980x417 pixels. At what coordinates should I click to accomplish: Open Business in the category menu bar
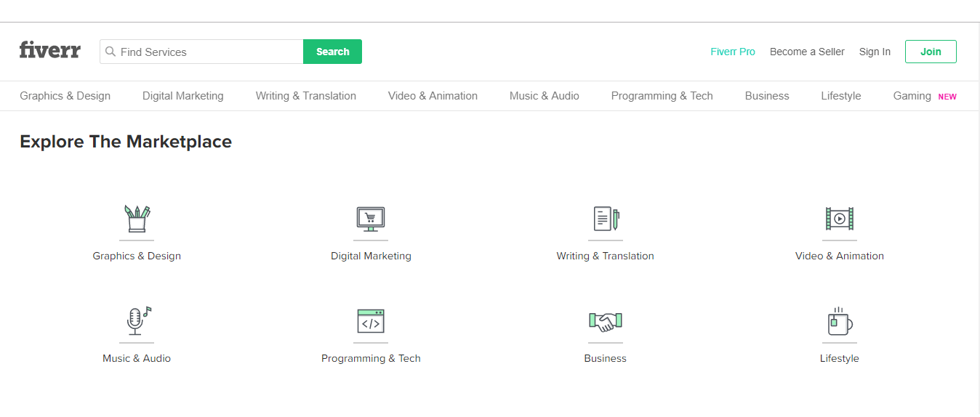click(x=767, y=96)
